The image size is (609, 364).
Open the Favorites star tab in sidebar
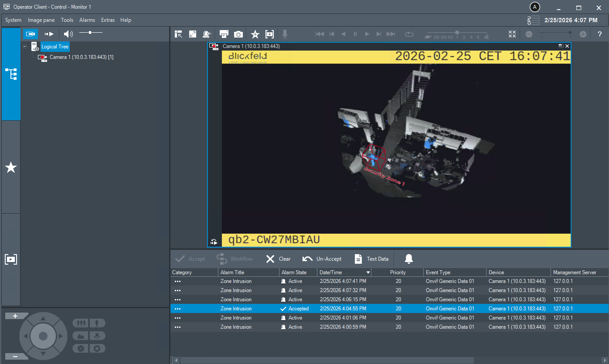pos(11,167)
